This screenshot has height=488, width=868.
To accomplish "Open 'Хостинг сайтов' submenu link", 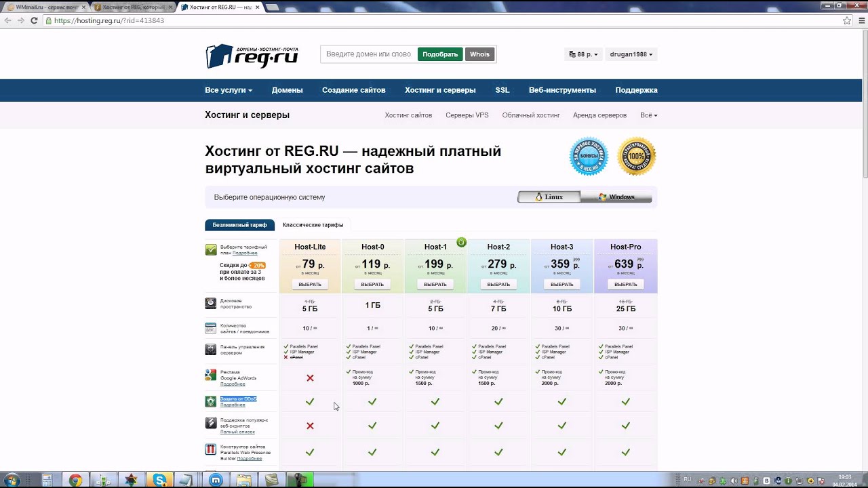I will point(408,115).
